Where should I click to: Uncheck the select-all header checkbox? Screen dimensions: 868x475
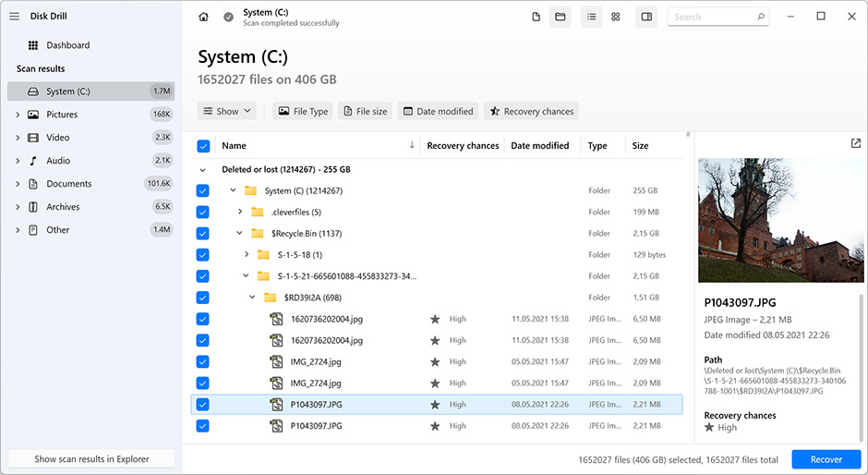203,146
